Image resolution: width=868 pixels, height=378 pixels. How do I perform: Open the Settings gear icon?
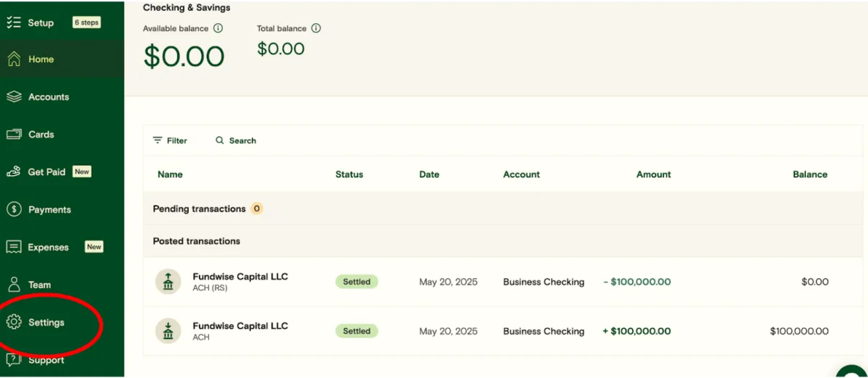pyautogui.click(x=14, y=322)
